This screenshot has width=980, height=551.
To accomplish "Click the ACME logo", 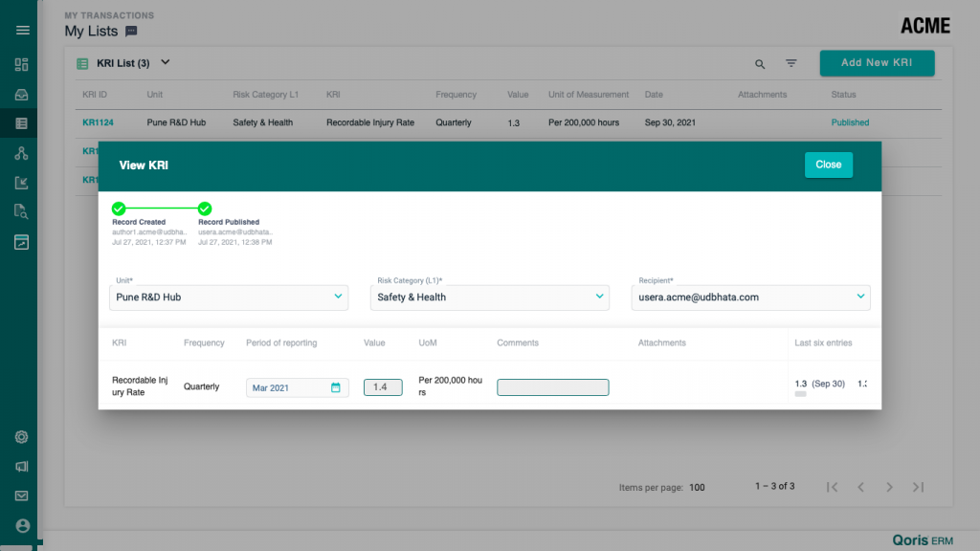I will coord(925,26).
